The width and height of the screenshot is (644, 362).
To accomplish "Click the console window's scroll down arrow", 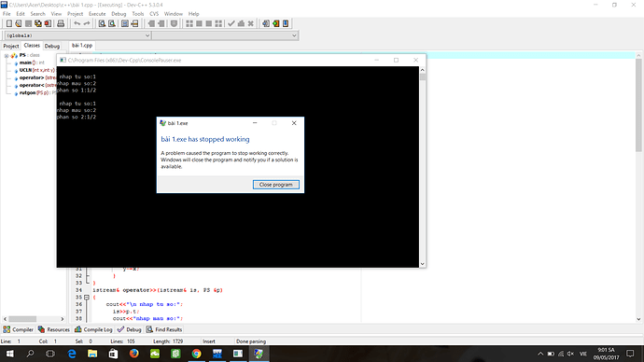I will pos(422,264).
